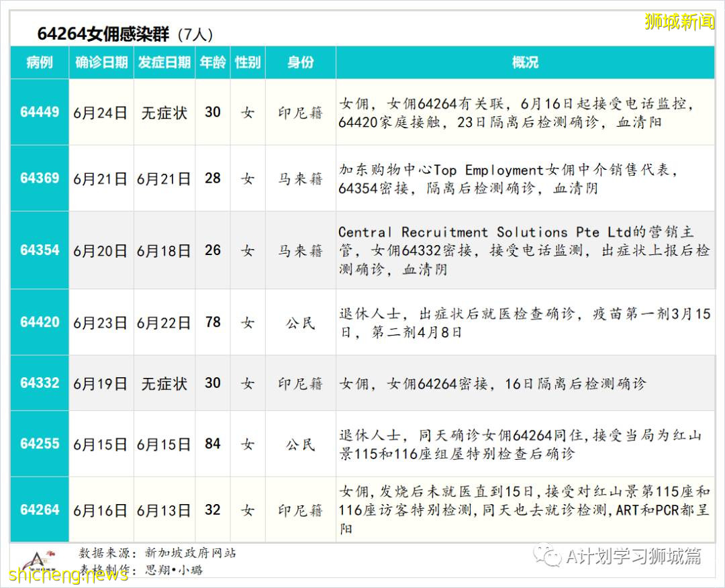Screen dimensions: 725x588
Task: Click the 年龄 column header
Action: (x=213, y=62)
